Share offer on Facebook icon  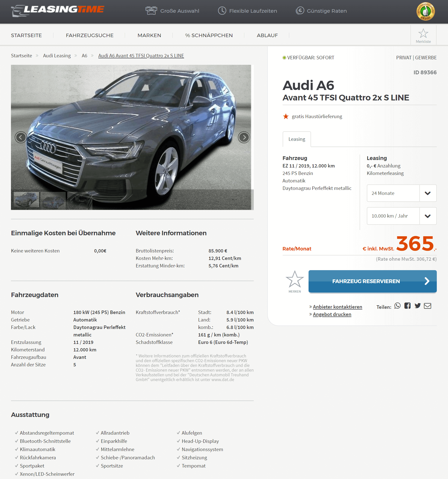[407, 306]
